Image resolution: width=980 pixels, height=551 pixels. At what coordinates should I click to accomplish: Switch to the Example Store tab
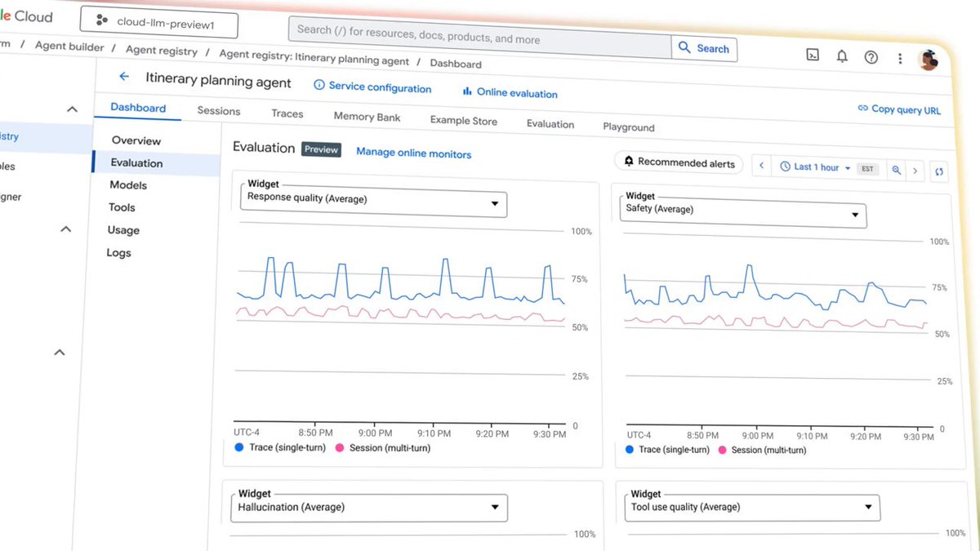coord(463,121)
